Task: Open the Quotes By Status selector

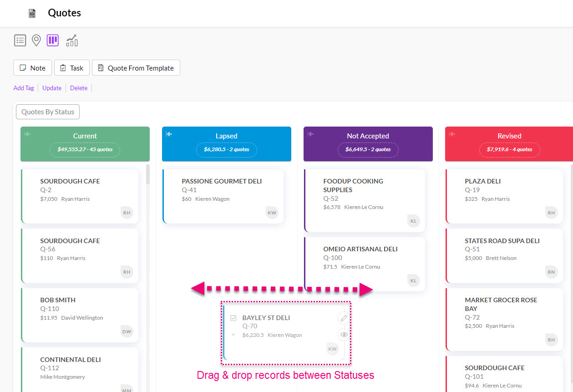Action: tap(48, 112)
